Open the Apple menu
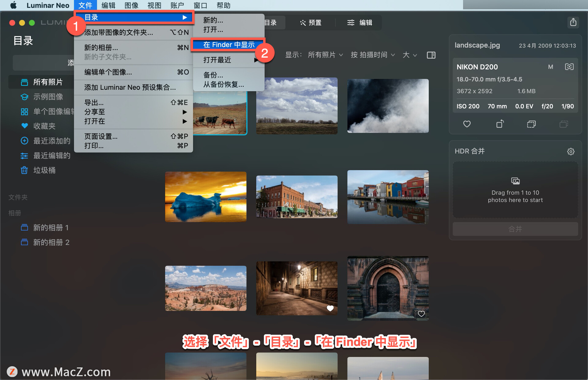 click(13, 5)
